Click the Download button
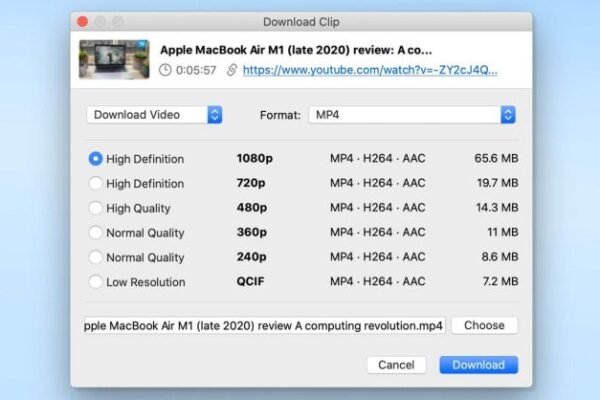Image resolution: width=600 pixels, height=400 pixels. tap(479, 365)
